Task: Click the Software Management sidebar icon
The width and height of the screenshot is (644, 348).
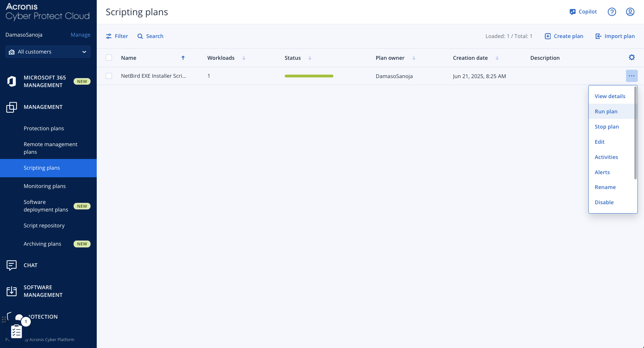Action: coord(11,291)
